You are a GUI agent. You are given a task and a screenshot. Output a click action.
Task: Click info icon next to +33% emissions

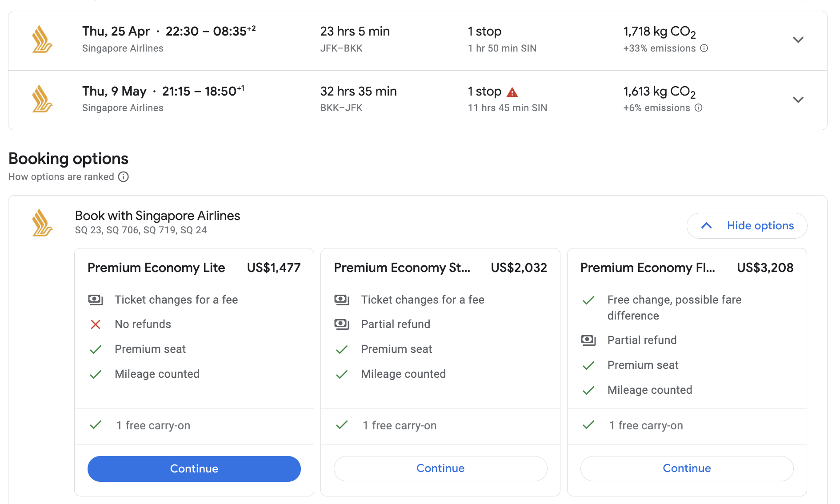tap(704, 48)
